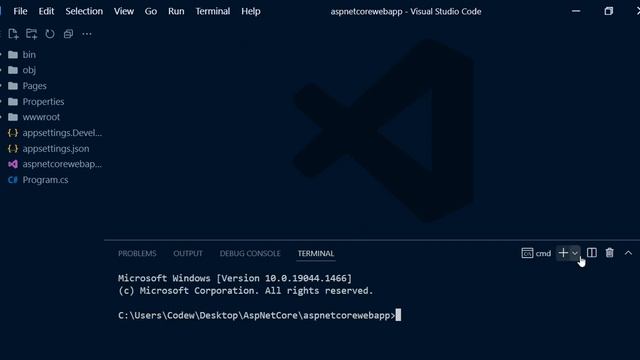Screen dimensions: 640x360
Task: Kill terminal with trash icon
Action: pos(609,253)
